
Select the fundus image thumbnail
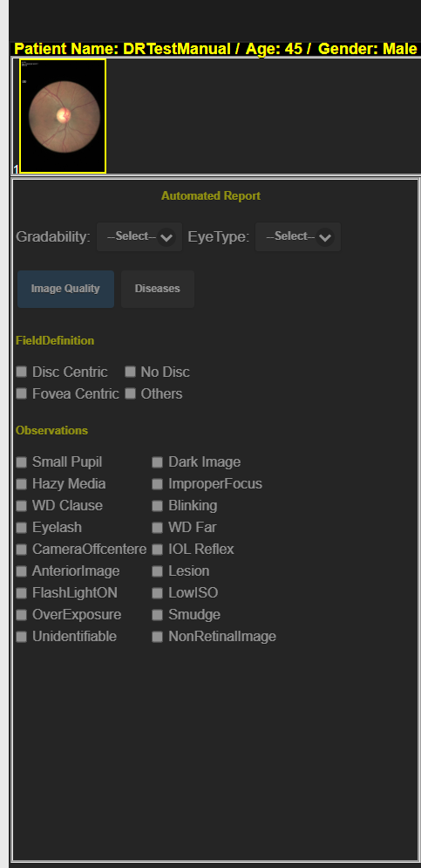[x=63, y=116]
